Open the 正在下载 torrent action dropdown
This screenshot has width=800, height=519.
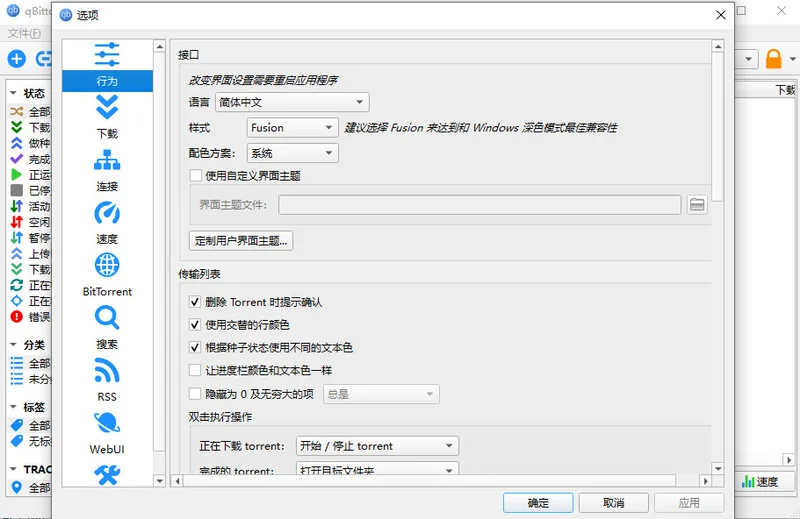coord(377,446)
